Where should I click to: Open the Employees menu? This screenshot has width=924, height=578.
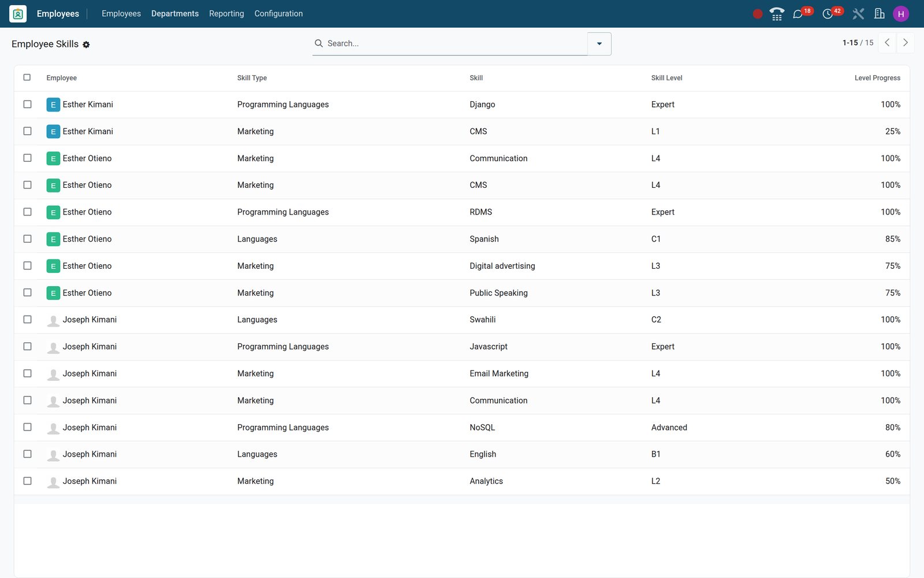(x=121, y=14)
